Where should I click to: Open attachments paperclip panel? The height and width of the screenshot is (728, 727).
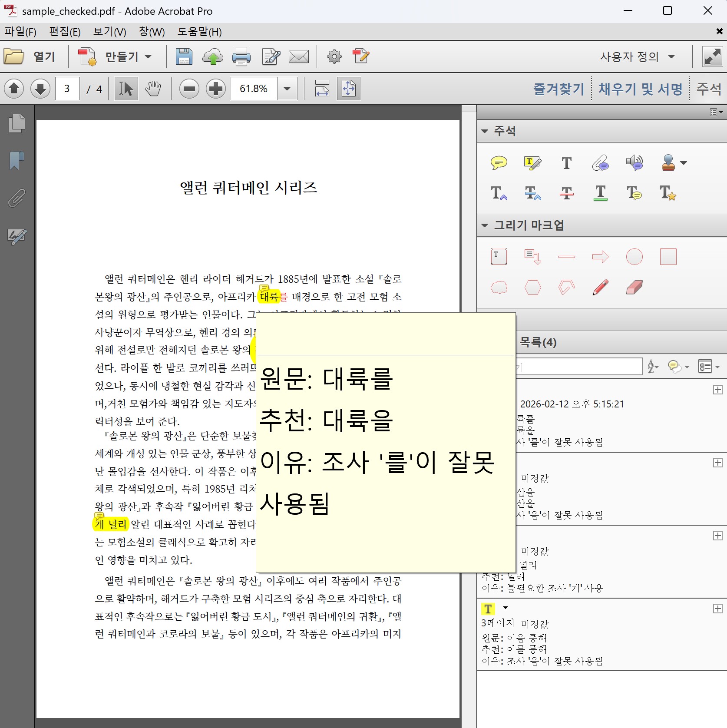pyautogui.click(x=17, y=198)
